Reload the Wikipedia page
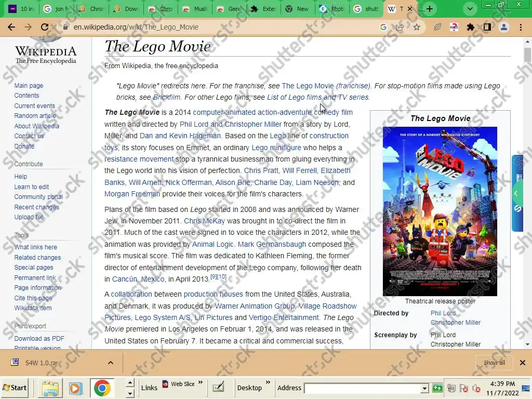Screen dimensions: 532x399 point(45,27)
